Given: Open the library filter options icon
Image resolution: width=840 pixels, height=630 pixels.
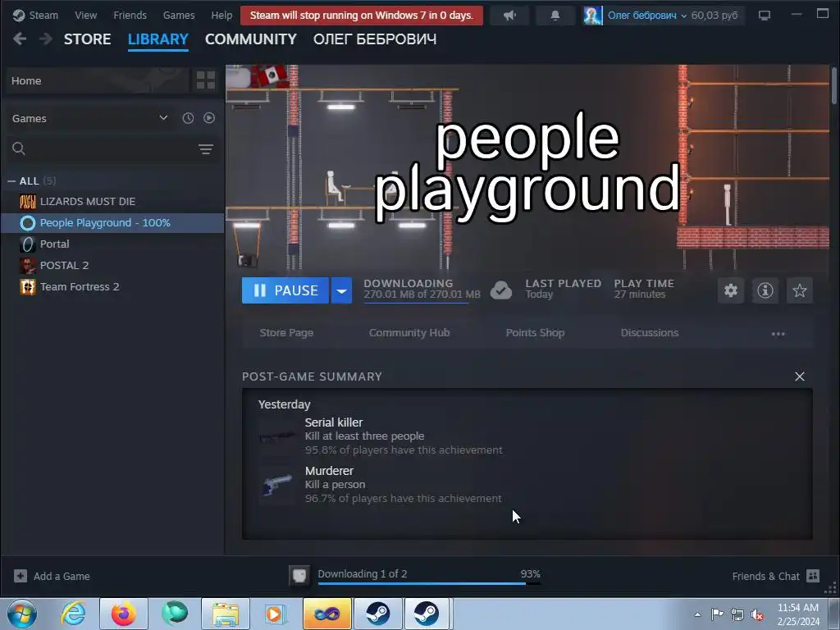Looking at the screenshot, I should (206, 149).
